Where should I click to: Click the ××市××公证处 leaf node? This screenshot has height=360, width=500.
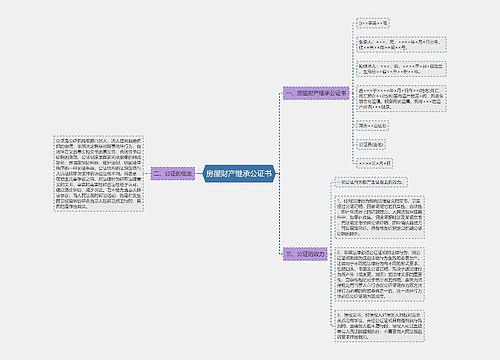pyautogui.click(x=372, y=126)
